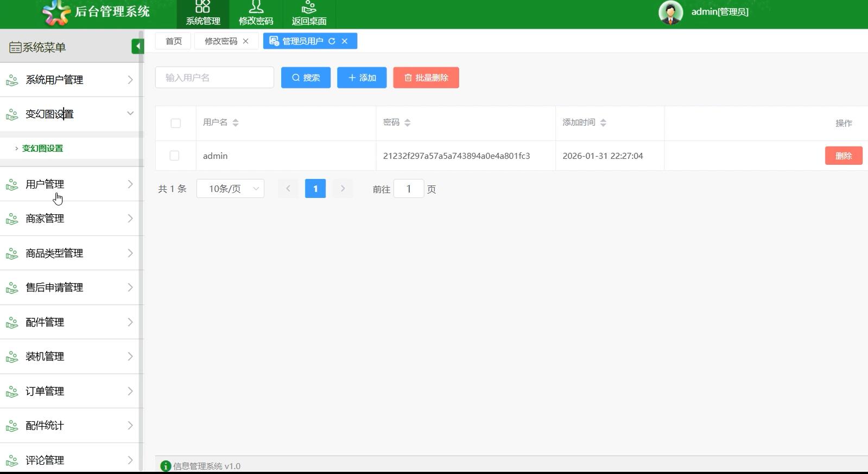The image size is (868, 474).
Task: Click 返回桌面 in the top navigation
Action: [x=309, y=14]
